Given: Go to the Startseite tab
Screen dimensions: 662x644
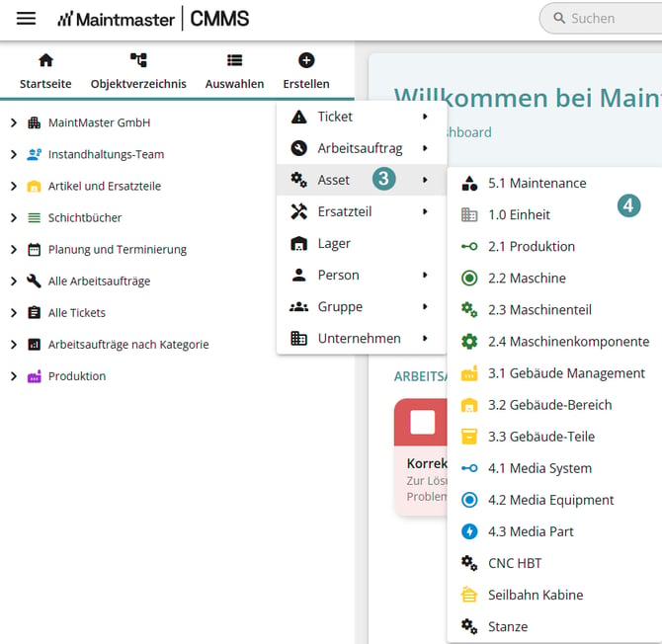Looking at the screenshot, I should 45,71.
